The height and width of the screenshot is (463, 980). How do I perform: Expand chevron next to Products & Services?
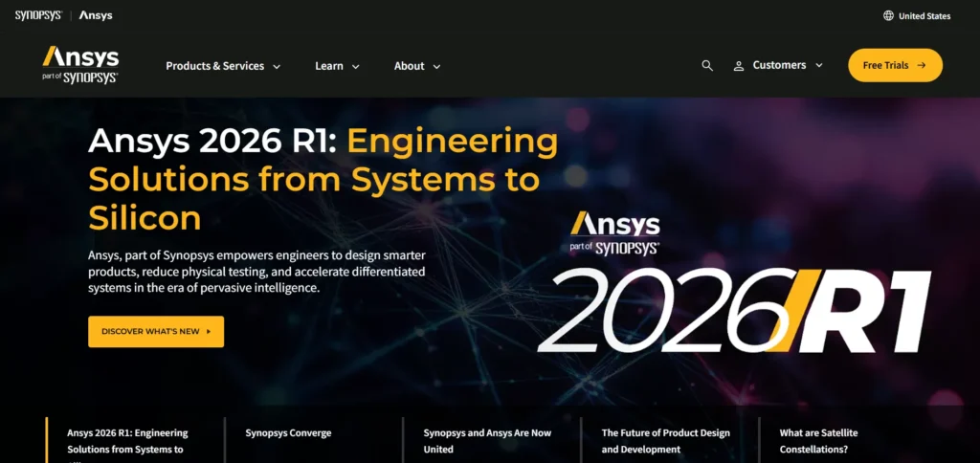pyautogui.click(x=277, y=67)
